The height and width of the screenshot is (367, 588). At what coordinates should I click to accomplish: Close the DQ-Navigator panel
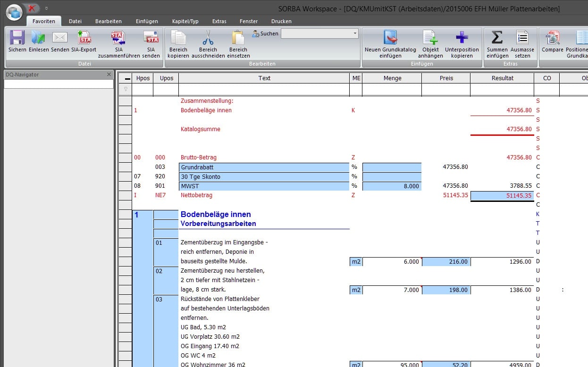click(x=109, y=75)
